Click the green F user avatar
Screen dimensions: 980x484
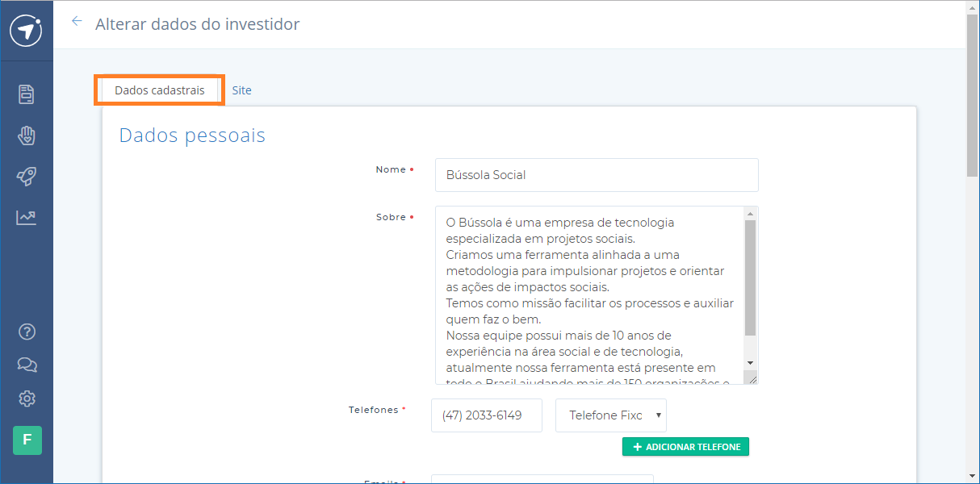(x=27, y=440)
